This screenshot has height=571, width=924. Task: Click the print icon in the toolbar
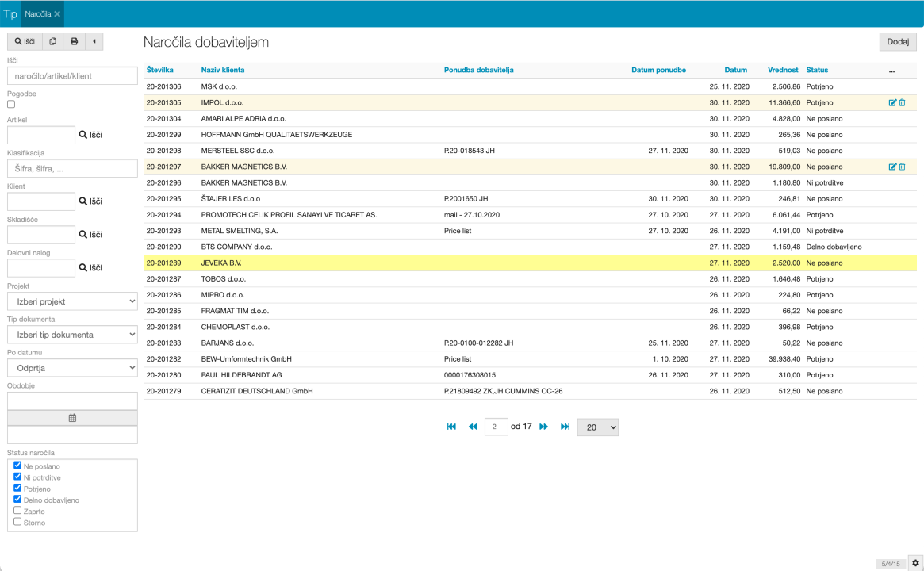coord(74,41)
